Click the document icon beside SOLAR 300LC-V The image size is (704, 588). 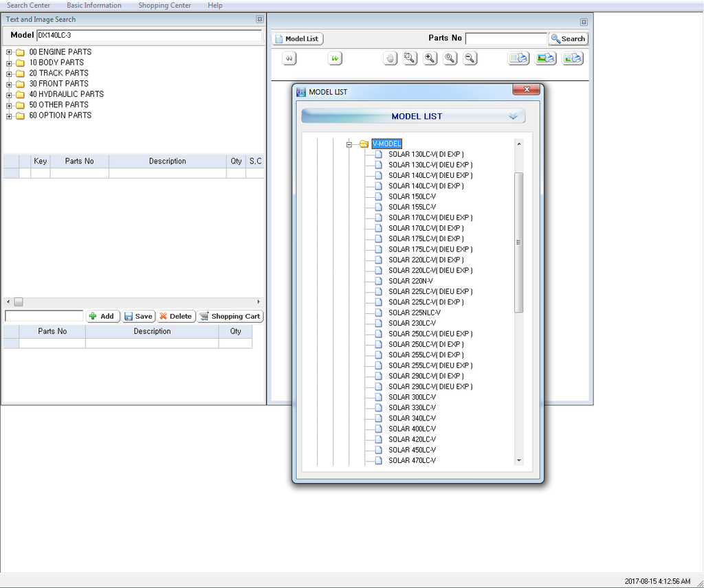pyautogui.click(x=379, y=397)
